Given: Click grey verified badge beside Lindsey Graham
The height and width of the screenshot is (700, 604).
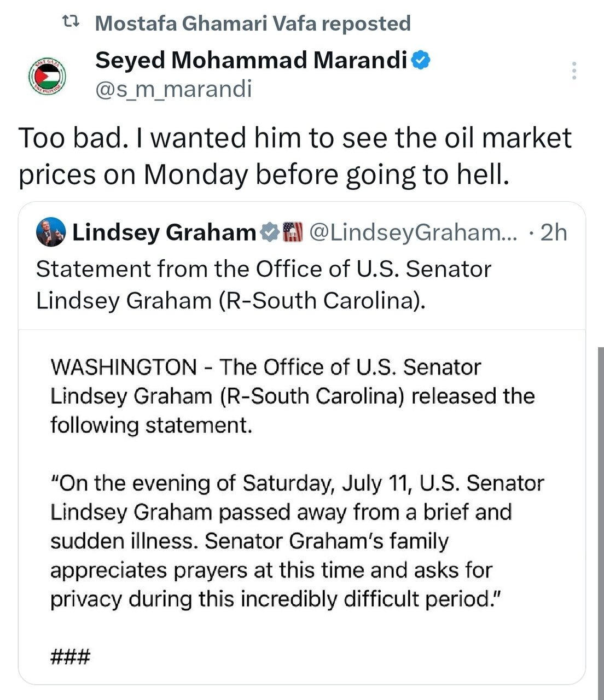Looking at the screenshot, I should pyautogui.click(x=269, y=232).
